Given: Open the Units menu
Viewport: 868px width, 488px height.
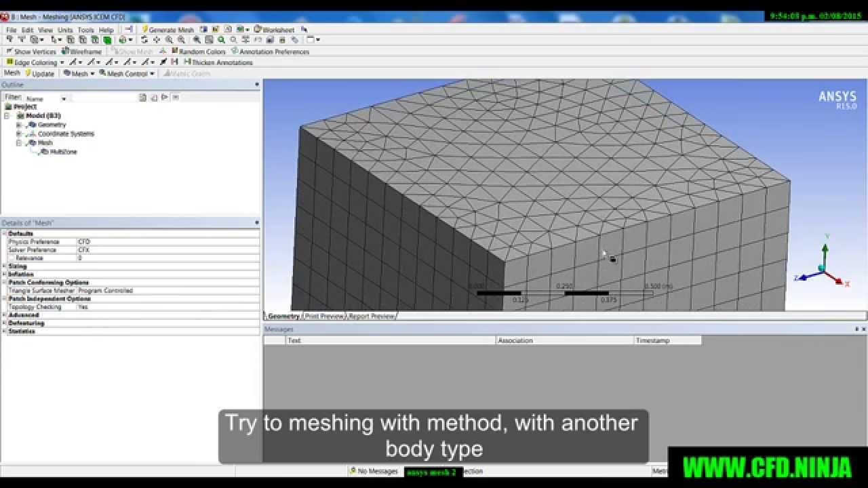Looking at the screenshot, I should point(65,30).
